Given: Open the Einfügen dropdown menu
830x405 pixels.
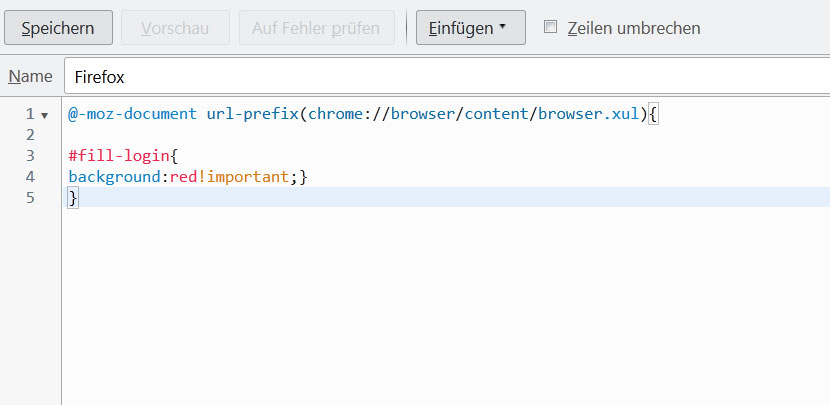Looking at the screenshot, I should pos(470,28).
